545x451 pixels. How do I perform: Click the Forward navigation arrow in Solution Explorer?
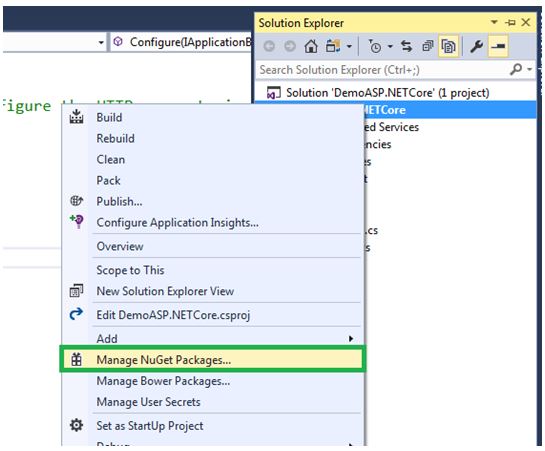tap(290, 46)
